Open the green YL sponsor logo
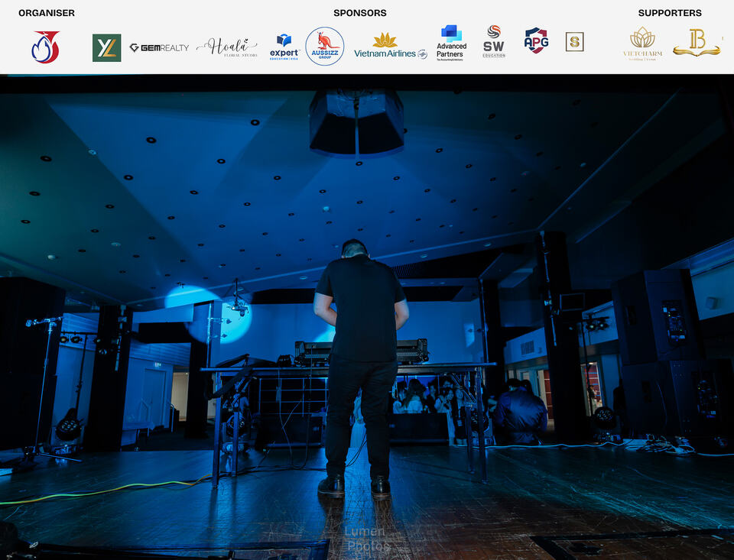The height and width of the screenshot is (560, 734). 107,47
